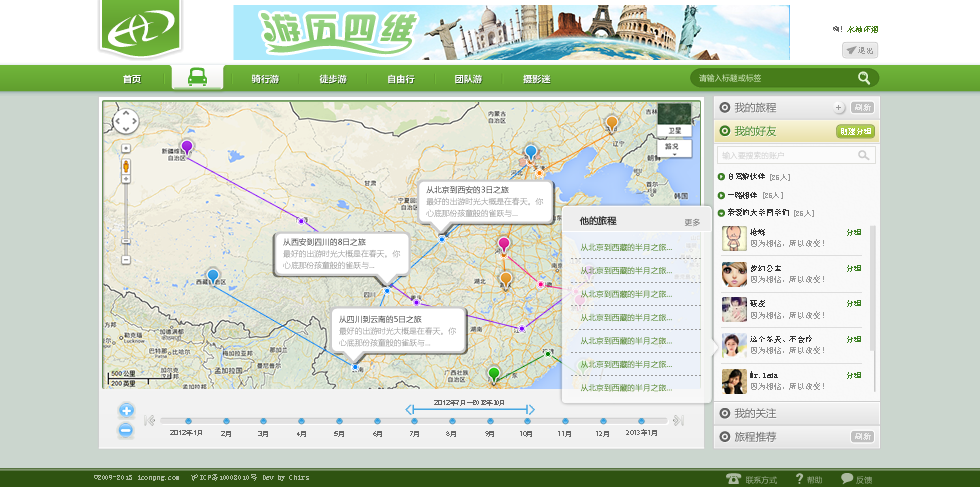Zoom out timeline with blue minus button
The image size is (980, 487).
pyautogui.click(x=126, y=430)
